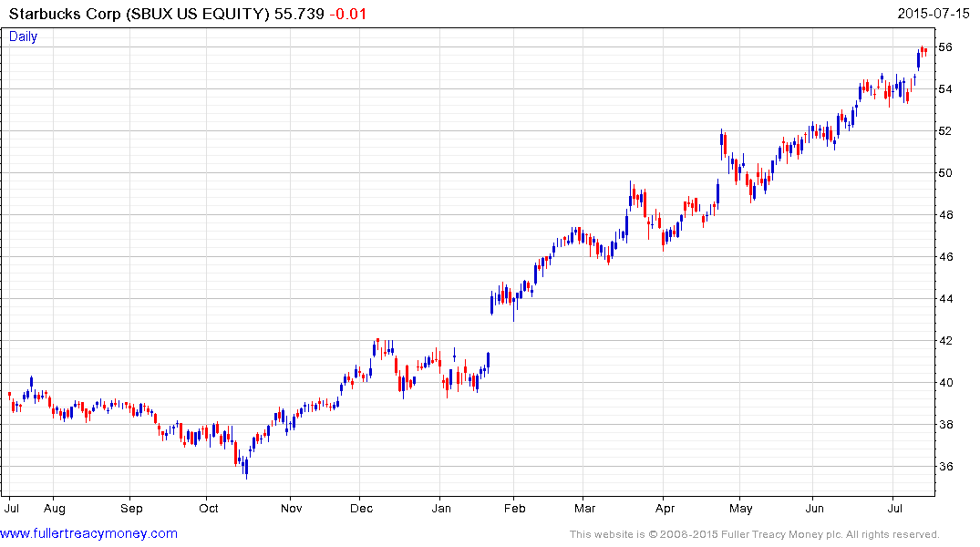Click the 40 price axis label

(x=945, y=383)
